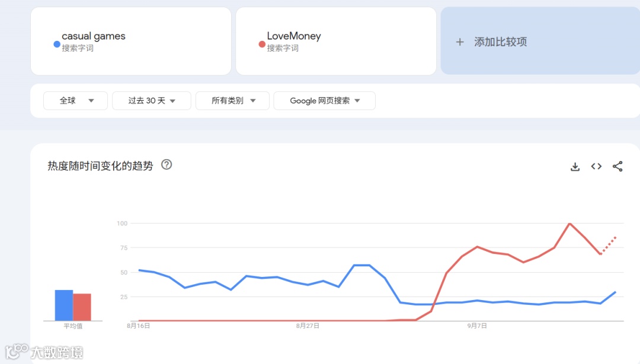This screenshot has width=640, height=364.
Task: Click the 50 y-axis value
Action: point(124,272)
